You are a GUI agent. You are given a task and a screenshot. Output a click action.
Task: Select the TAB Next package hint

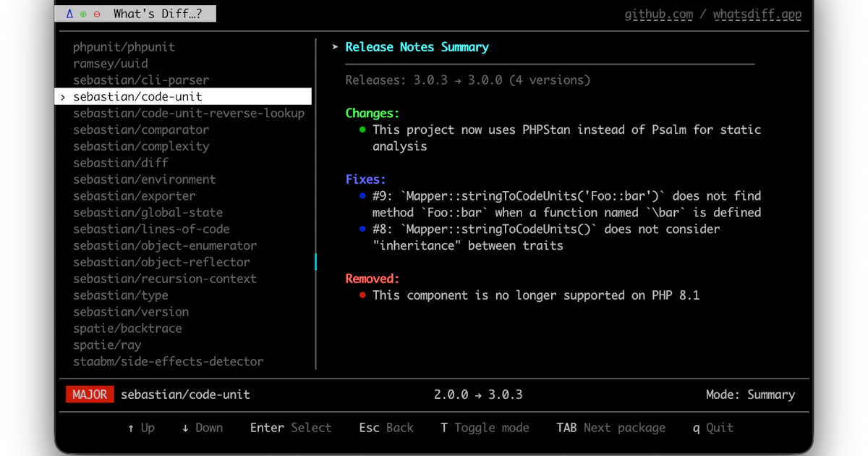[610, 428]
